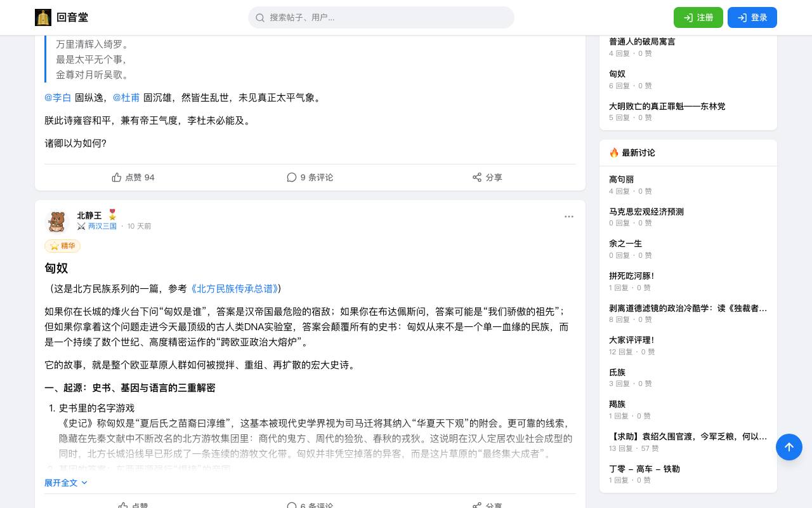This screenshot has width=812, height=508.
Task: Click 北静王's avatar image
Action: [x=56, y=221]
